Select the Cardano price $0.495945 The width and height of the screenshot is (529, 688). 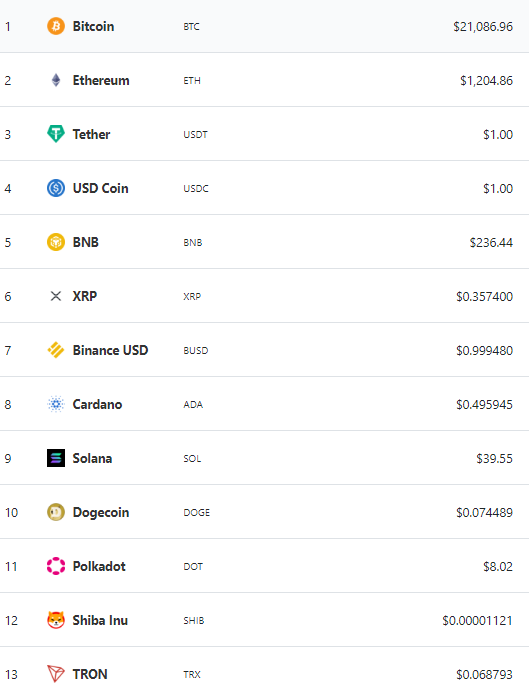click(484, 405)
